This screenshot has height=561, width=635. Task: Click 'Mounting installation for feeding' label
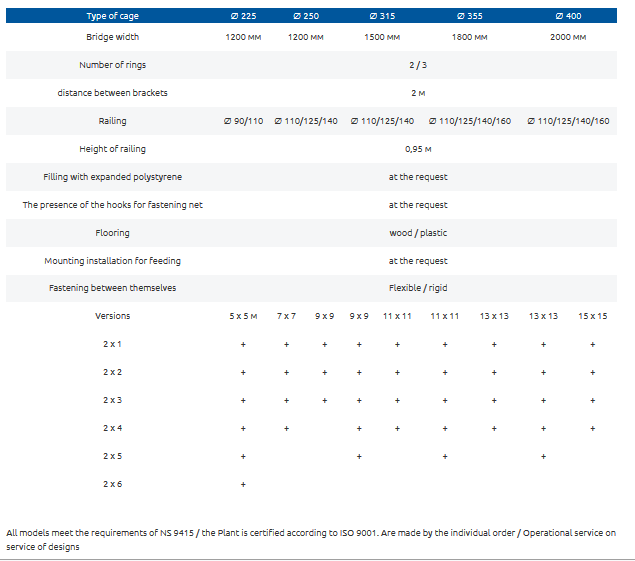click(x=112, y=261)
